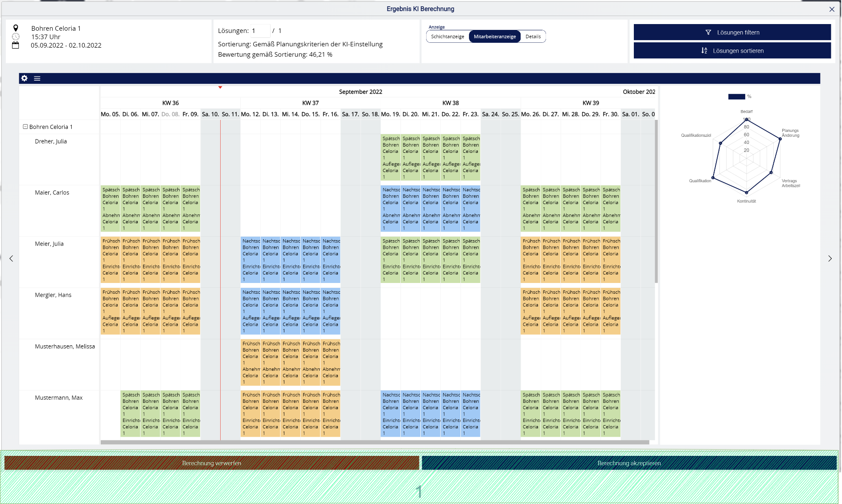Click the Lösungen number input field
The image size is (842, 504).
coord(260,31)
